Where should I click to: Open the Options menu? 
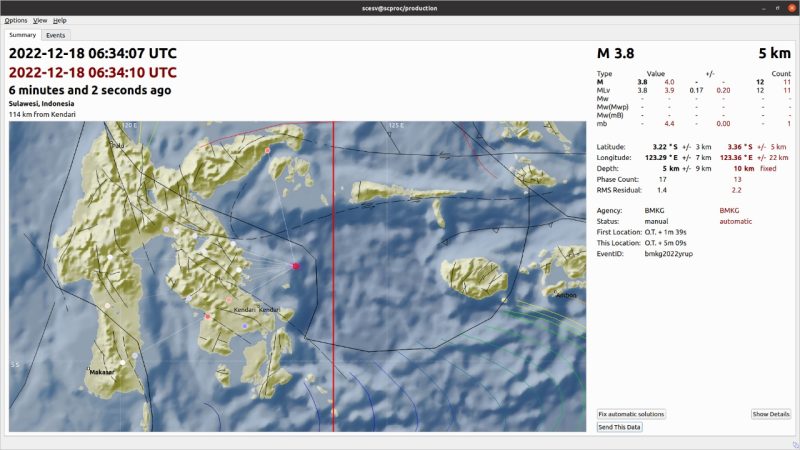point(16,20)
